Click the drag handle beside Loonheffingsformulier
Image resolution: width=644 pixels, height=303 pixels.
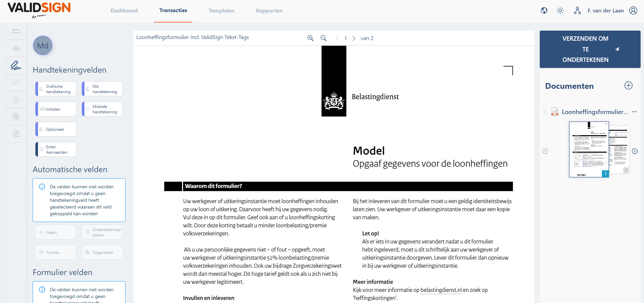pyautogui.click(x=545, y=112)
